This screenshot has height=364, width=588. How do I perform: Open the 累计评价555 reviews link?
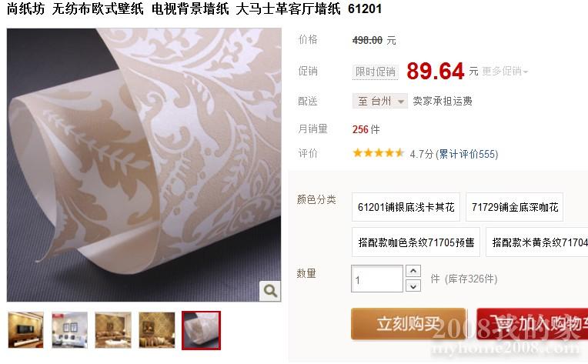[x=467, y=154]
